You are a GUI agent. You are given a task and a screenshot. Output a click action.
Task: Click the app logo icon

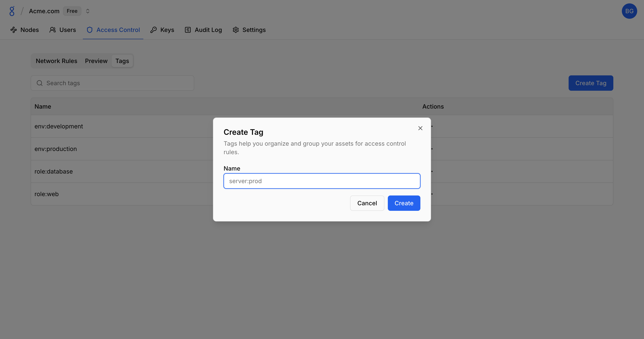12,11
